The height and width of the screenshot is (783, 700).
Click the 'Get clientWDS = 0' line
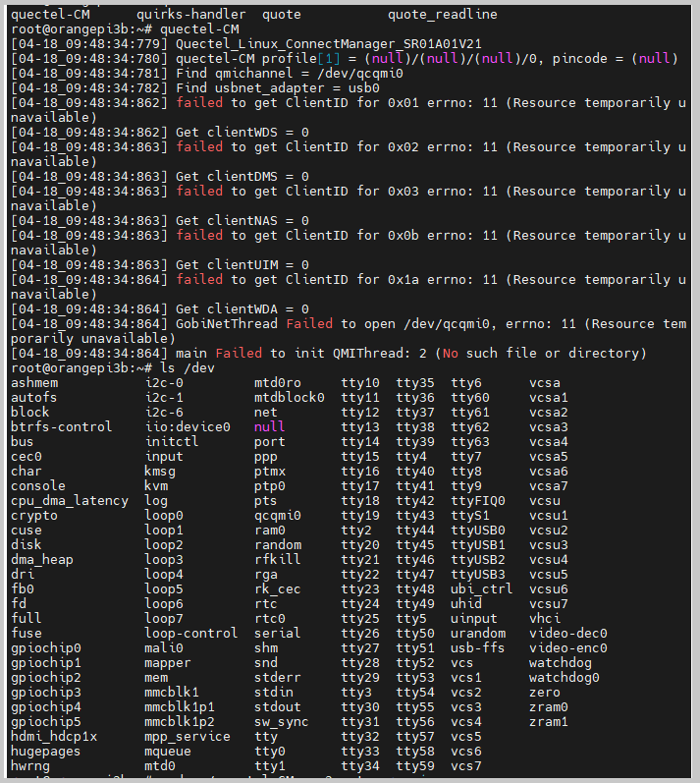(x=242, y=133)
